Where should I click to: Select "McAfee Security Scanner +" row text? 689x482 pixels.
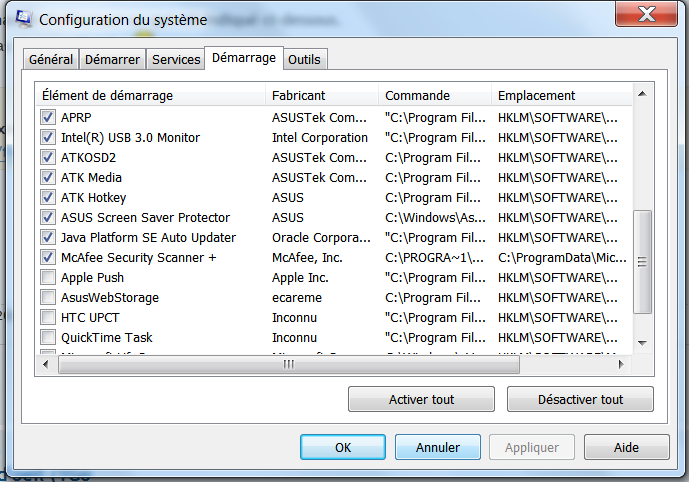(138, 257)
